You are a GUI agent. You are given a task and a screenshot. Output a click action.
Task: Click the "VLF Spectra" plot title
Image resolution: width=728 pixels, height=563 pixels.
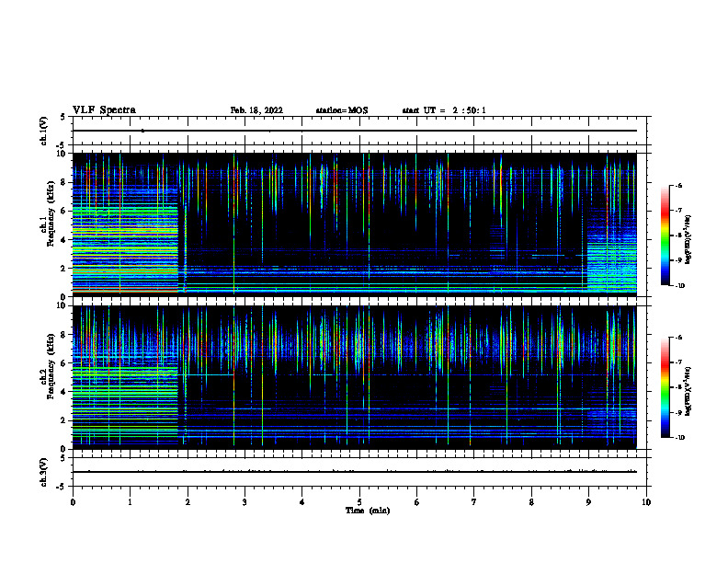click(x=104, y=110)
